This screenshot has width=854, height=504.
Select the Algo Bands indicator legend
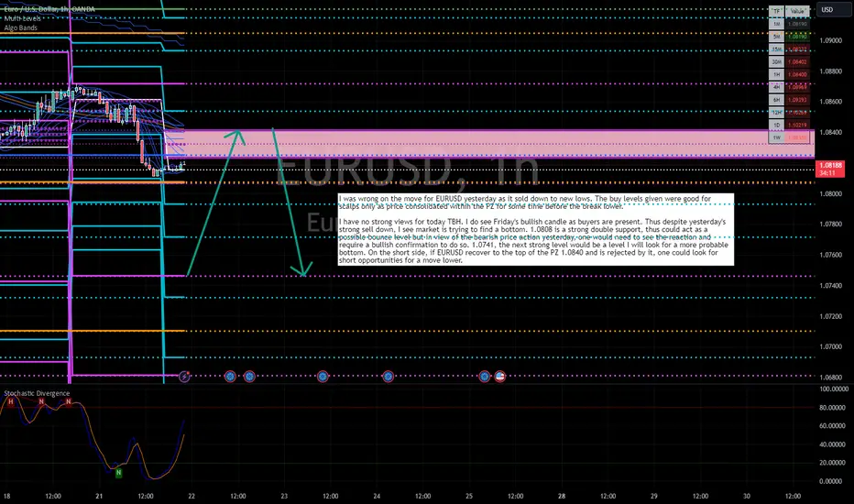click(x=21, y=27)
